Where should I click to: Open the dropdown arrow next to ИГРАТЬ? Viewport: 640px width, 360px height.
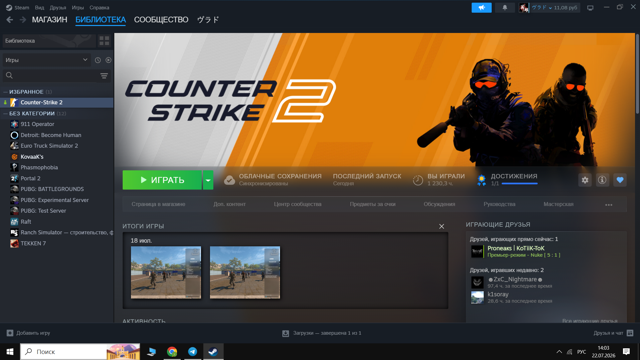[x=208, y=180]
